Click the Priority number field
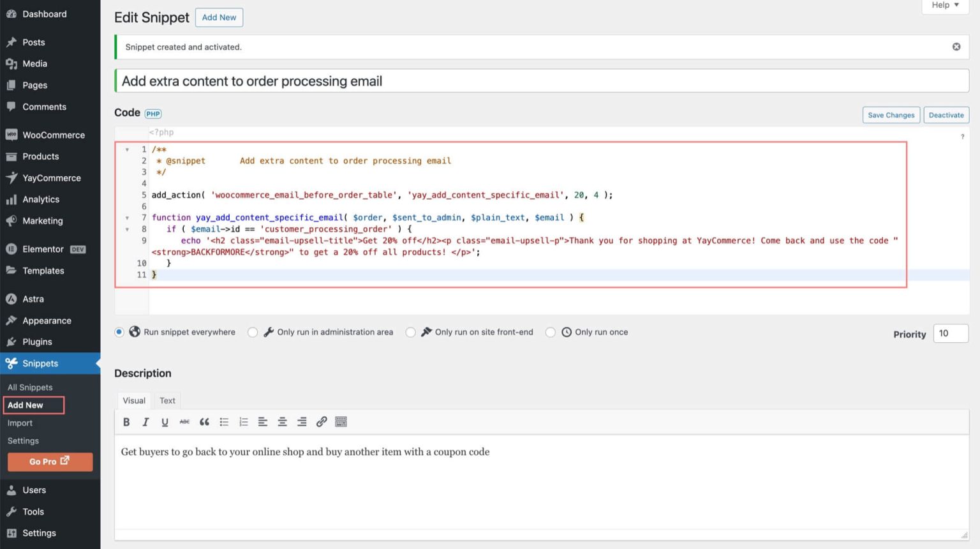 point(950,333)
